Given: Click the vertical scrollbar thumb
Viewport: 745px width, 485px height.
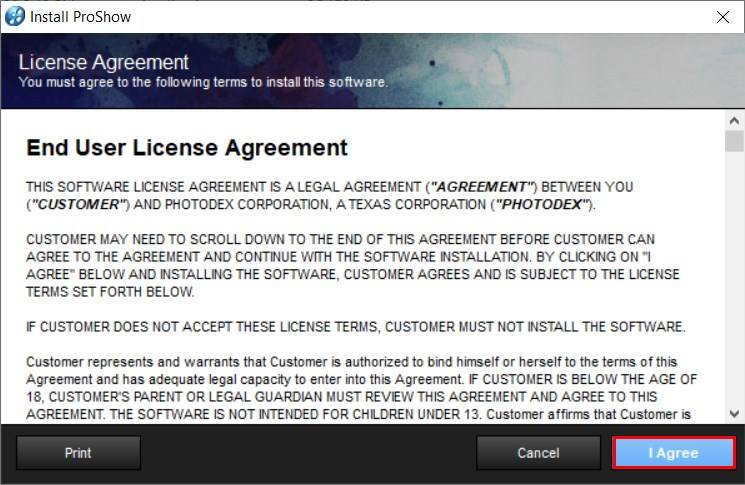Looking at the screenshot, I should (x=734, y=141).
